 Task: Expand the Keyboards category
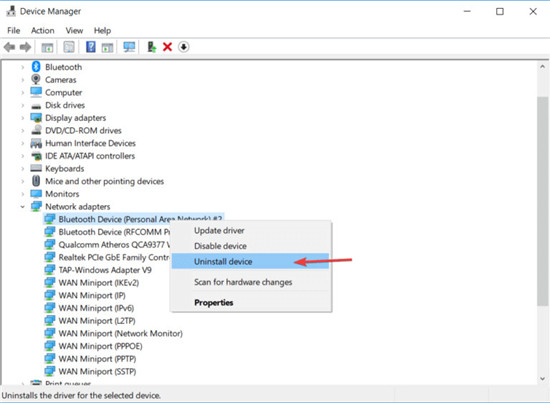22,169
